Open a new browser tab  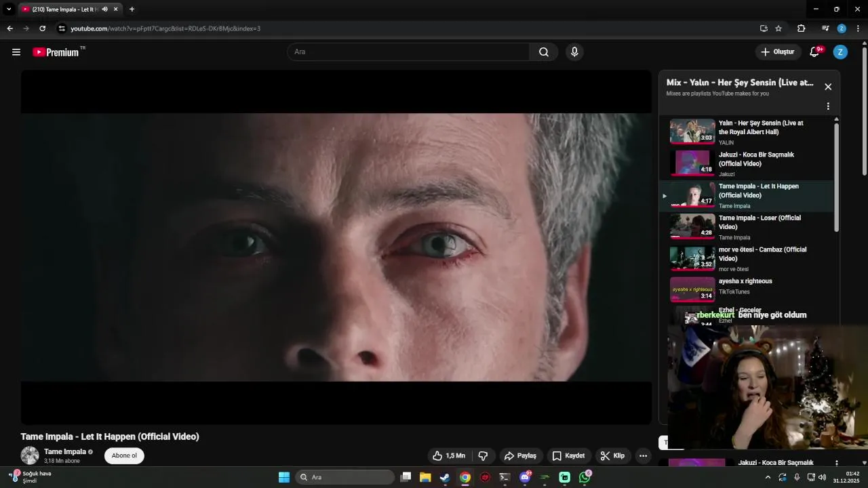click(132, 9)
